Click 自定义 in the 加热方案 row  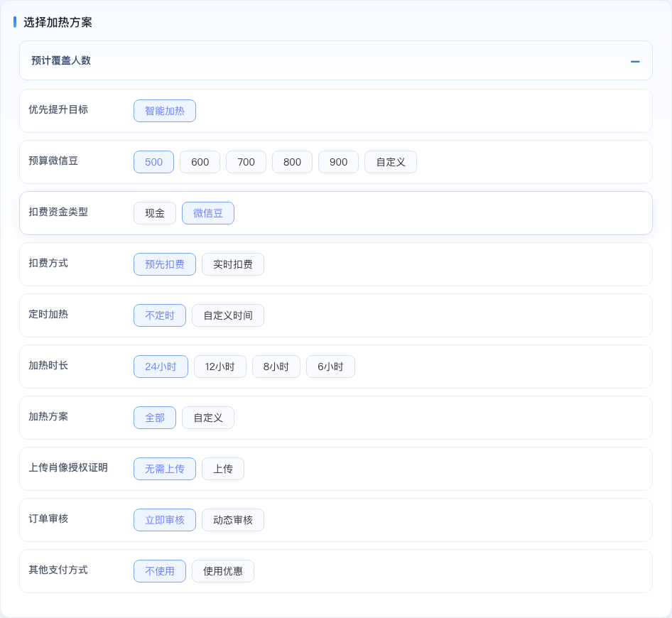208,418
